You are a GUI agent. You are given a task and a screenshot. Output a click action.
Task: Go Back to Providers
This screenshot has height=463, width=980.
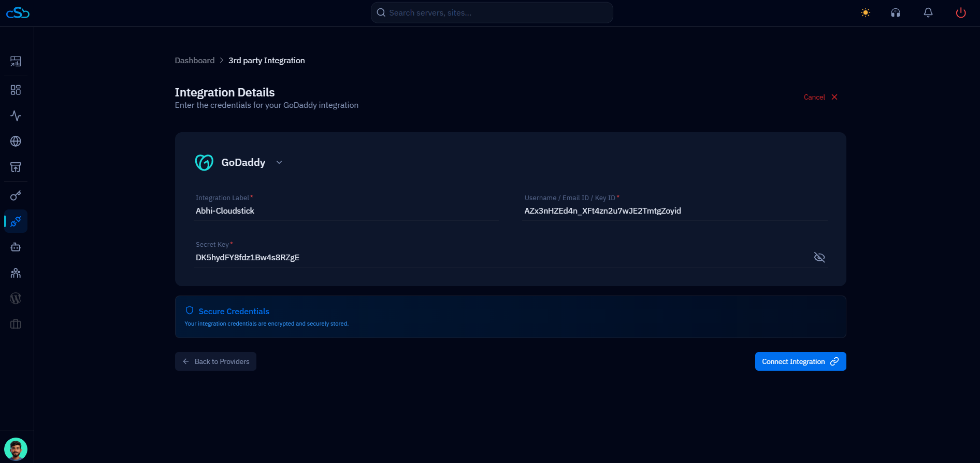215,361
